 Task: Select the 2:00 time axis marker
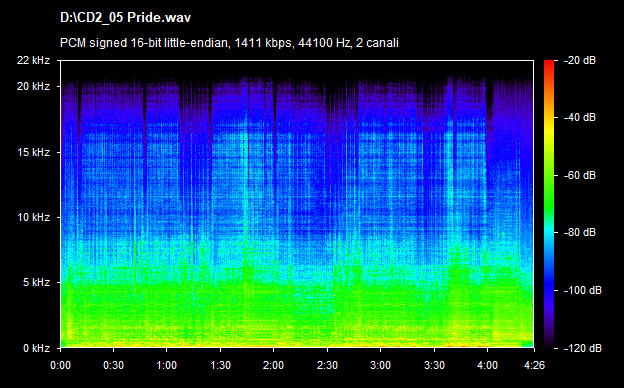click(x=273, y=365)
